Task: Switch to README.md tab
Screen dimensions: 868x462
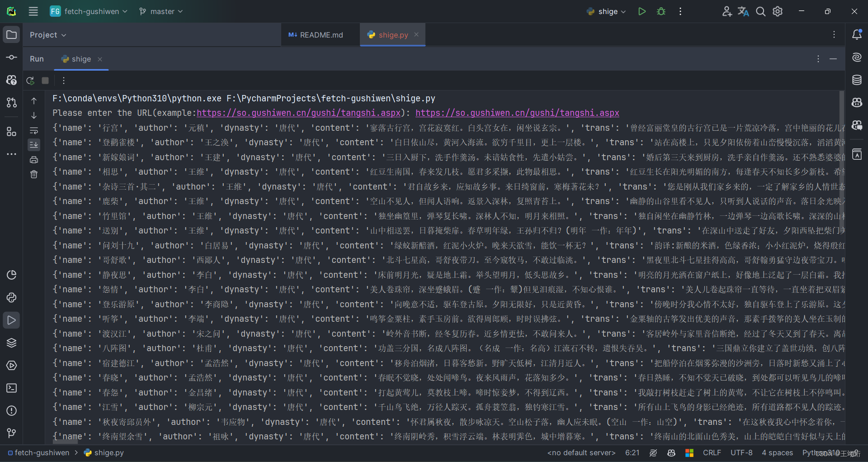Action: click(316, 35)
